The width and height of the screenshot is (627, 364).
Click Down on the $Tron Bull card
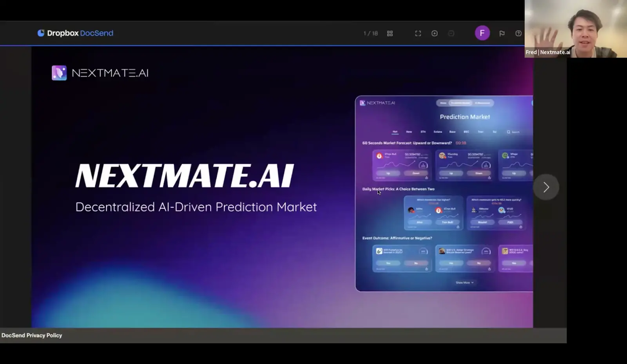click(x=416, y=173)
